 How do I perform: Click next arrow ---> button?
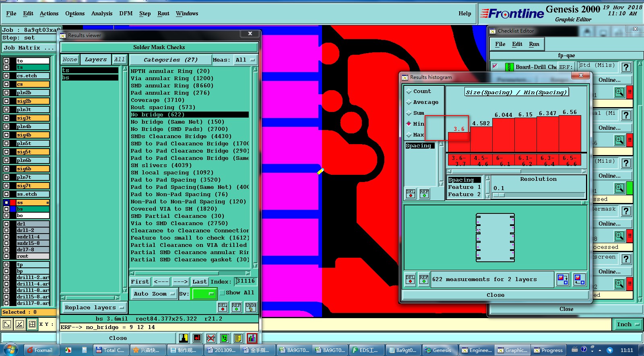coord(180,281)
